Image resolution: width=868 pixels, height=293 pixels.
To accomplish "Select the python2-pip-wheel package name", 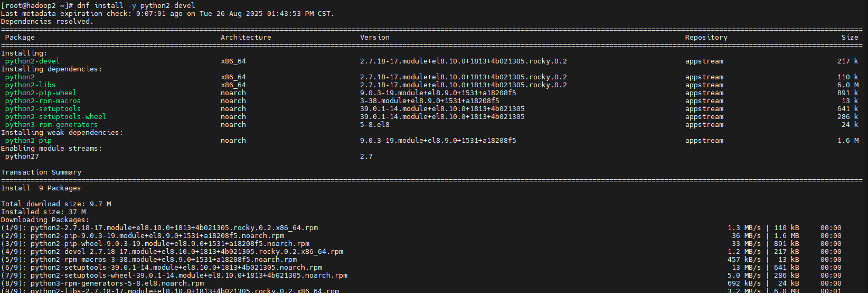I will pos(41,93).
